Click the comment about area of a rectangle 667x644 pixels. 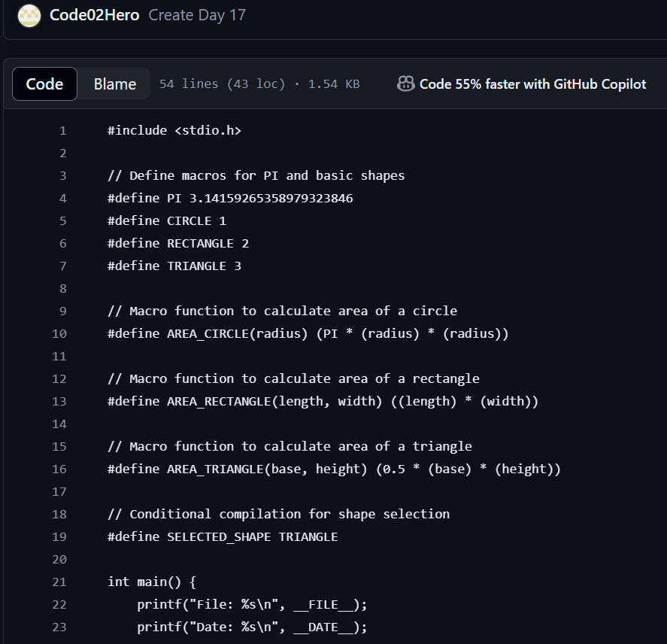293,378
